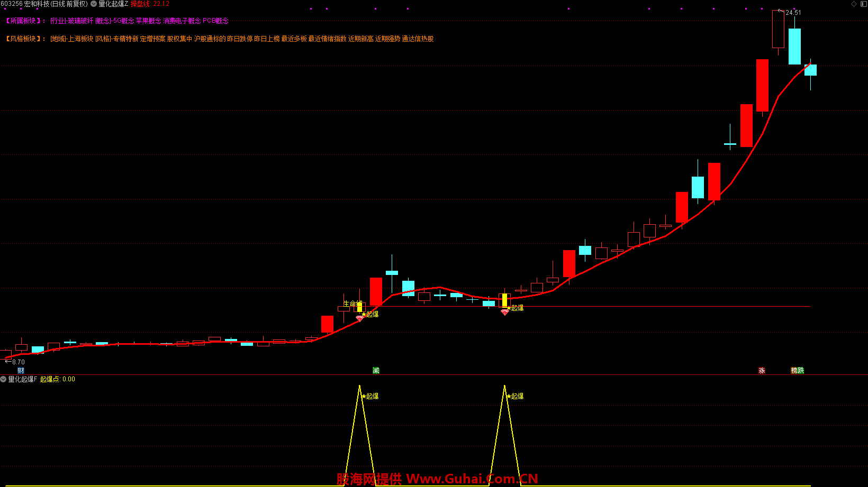Click the 减 event marker below chart
Viewport: 868px width, 487px height.
tap(376, 370)
